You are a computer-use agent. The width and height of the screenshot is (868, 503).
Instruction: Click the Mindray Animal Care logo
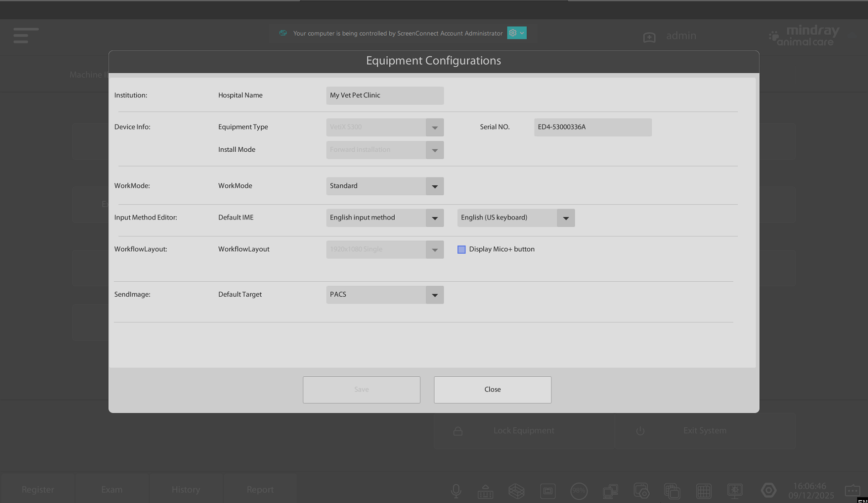pyautogui.click(x=804, y=35)
